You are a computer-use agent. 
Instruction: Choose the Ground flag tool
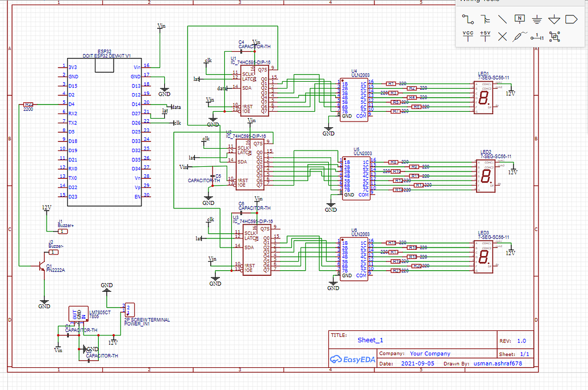pos(536,19)
